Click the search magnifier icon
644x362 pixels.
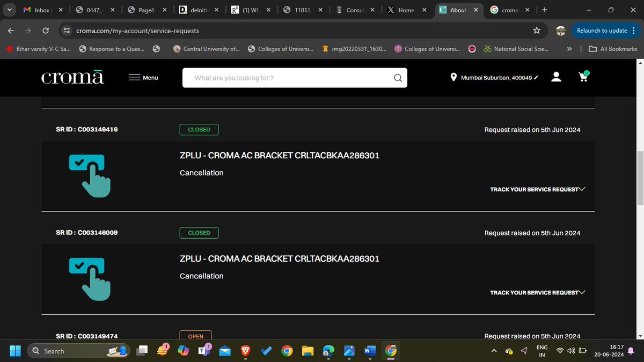[x=398, y=78]
